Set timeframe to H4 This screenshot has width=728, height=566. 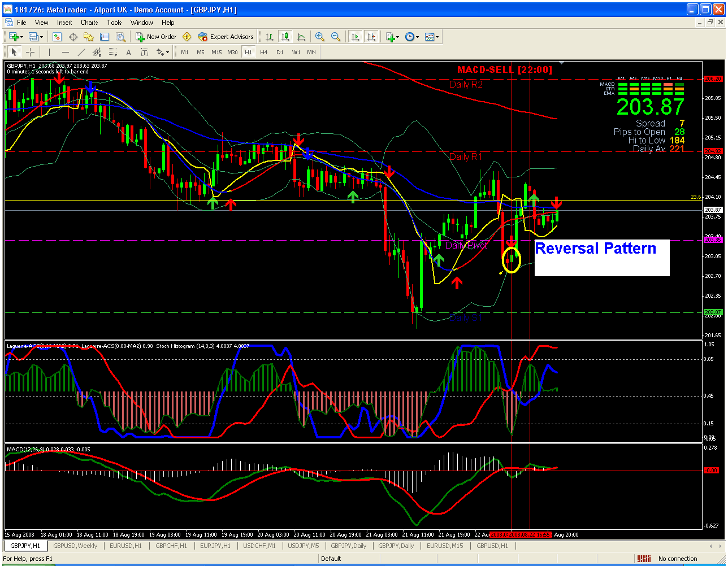coord(264,52)
